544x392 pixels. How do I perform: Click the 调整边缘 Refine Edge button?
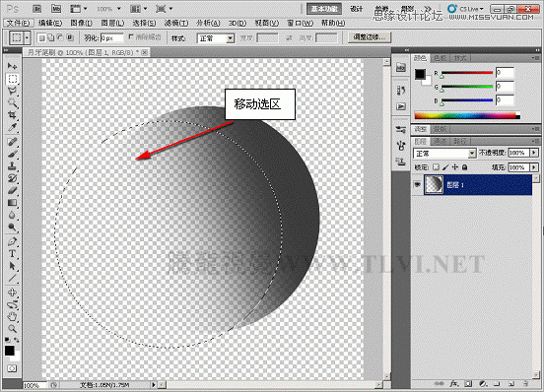tap(370, 37)
